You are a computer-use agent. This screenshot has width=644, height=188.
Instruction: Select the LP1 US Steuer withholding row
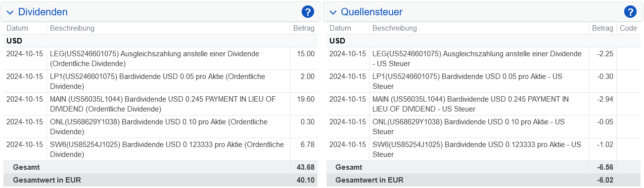pos(483,81)
